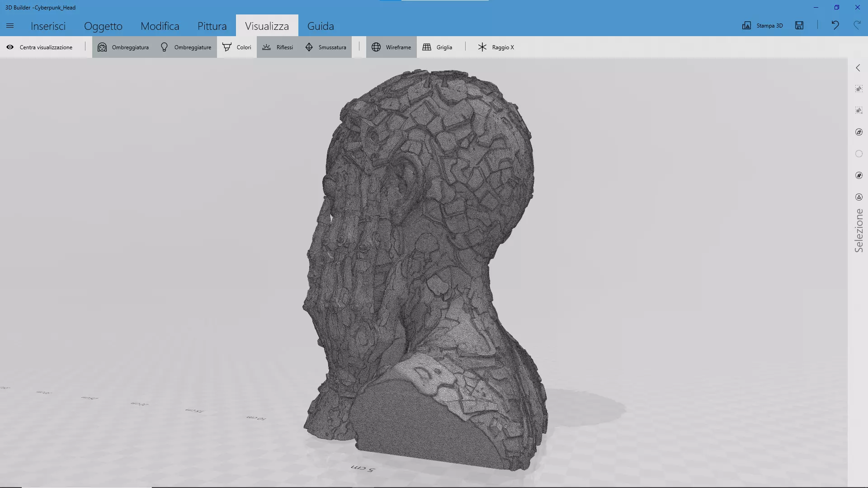
Task: Click the Selezione vertical label
Action: 859,230
